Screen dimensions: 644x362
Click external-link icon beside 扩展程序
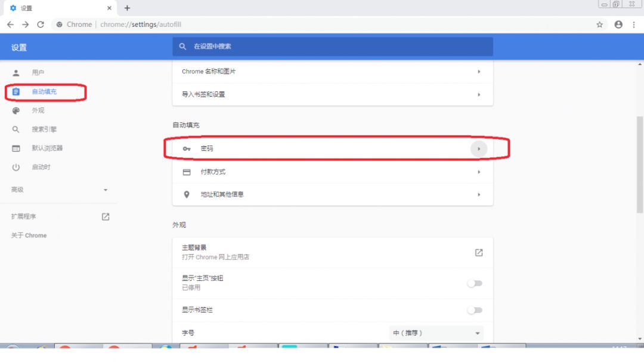click(106, 216)
